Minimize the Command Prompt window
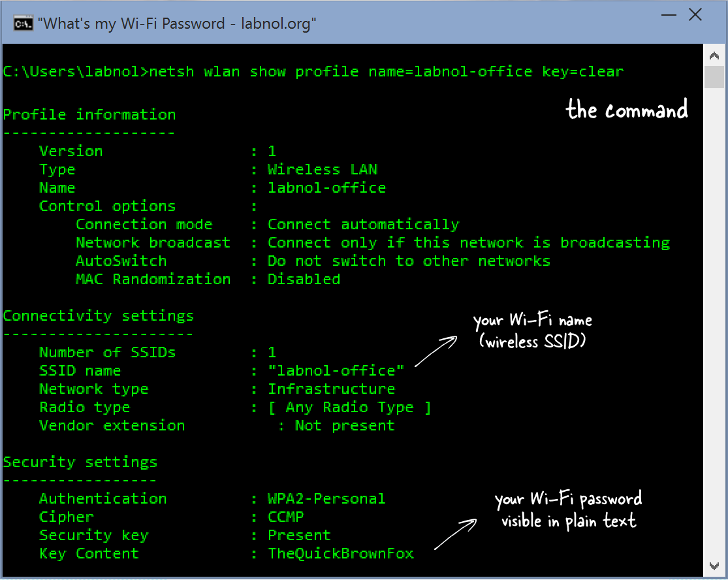728x580 pixels. (x=668, y=14)
